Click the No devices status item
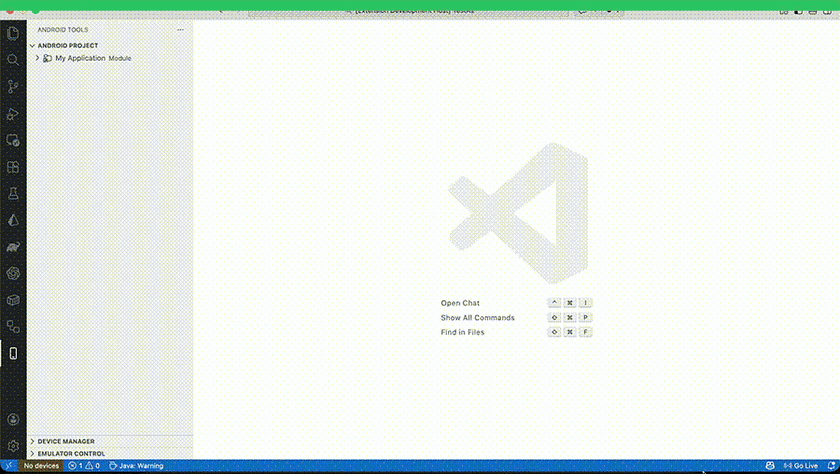Image resolution: width=840 pixels, height=474 pixels. click(x=41, y=466)
